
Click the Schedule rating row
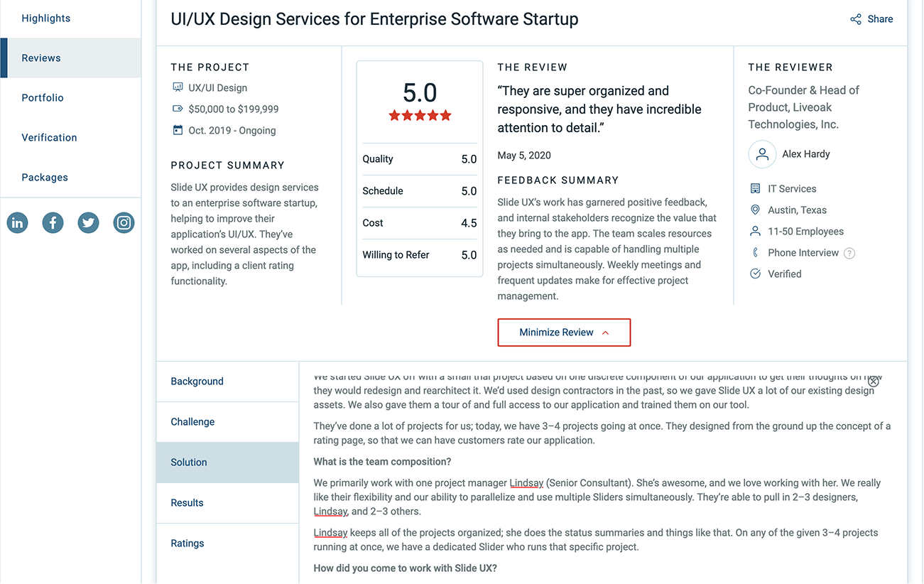click(x=420, y=191)
